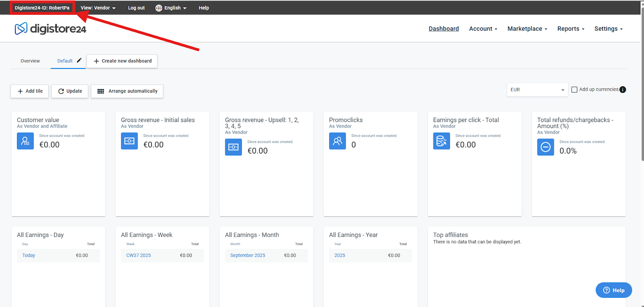Expand the View: Vendor dropdown
The height and width of the screenshot is (307, 644).
click(98, 8)
